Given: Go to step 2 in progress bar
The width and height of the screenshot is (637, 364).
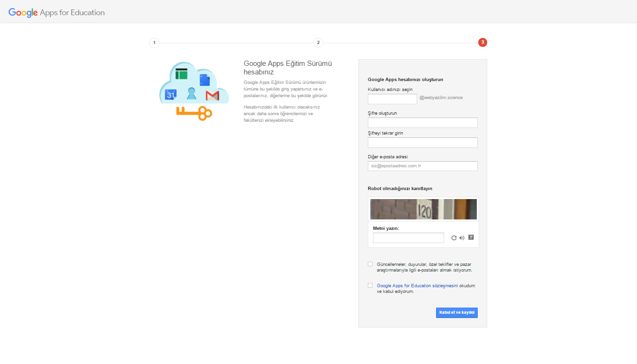Looking at the screenshot, I should click(318, 43).
